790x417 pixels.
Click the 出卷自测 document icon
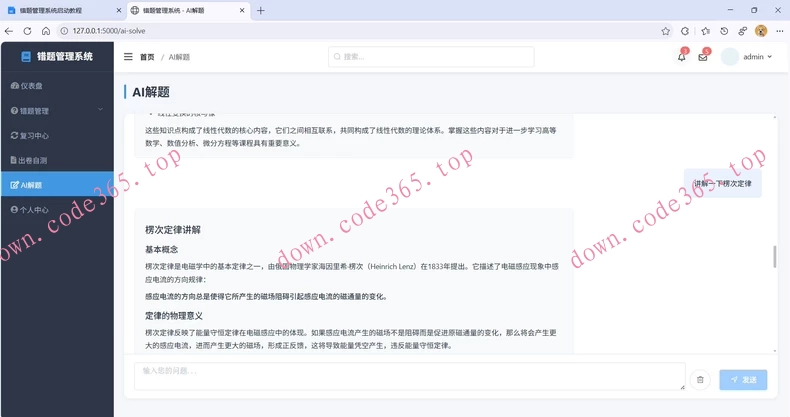pos(14,160)
